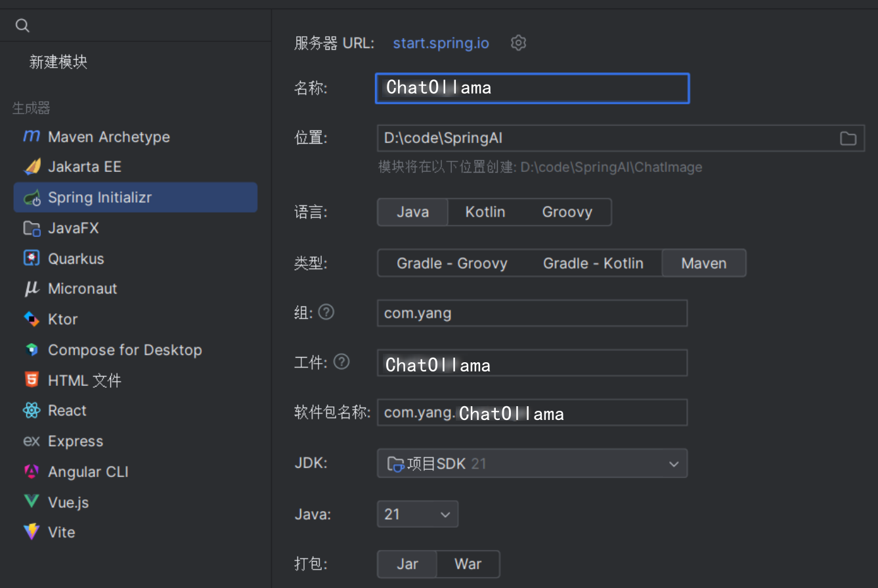Click the 位置 location input field
The image size is (878, 588).
point(621,138)
